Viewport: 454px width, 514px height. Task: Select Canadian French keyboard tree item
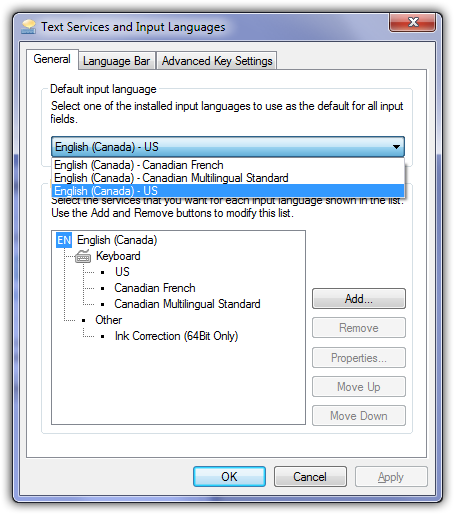[x=155, y=288]
